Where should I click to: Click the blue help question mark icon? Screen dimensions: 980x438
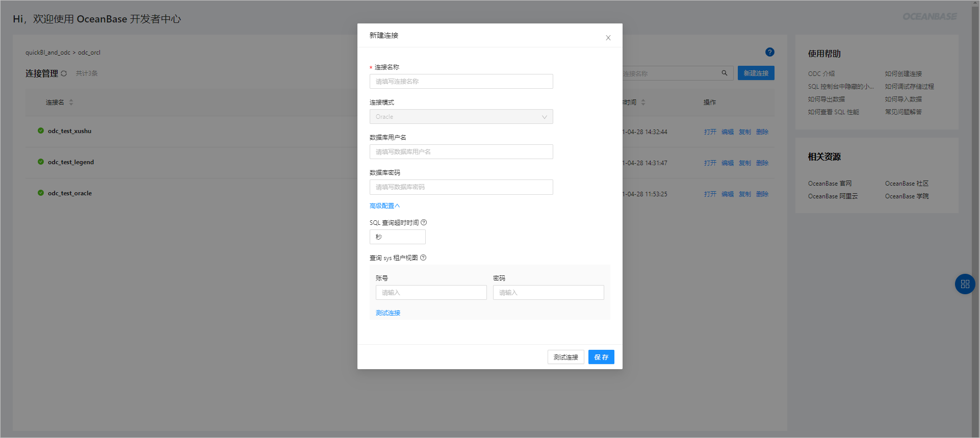(769, 52)
